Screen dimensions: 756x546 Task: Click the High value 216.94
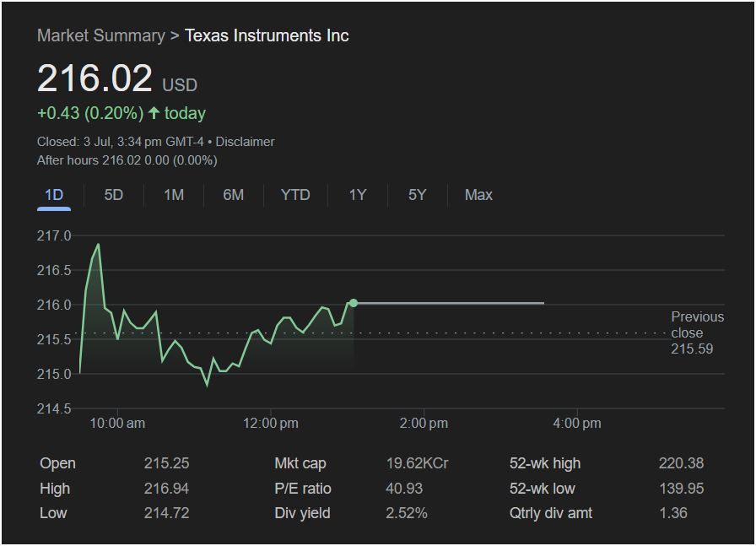(166, 489)
